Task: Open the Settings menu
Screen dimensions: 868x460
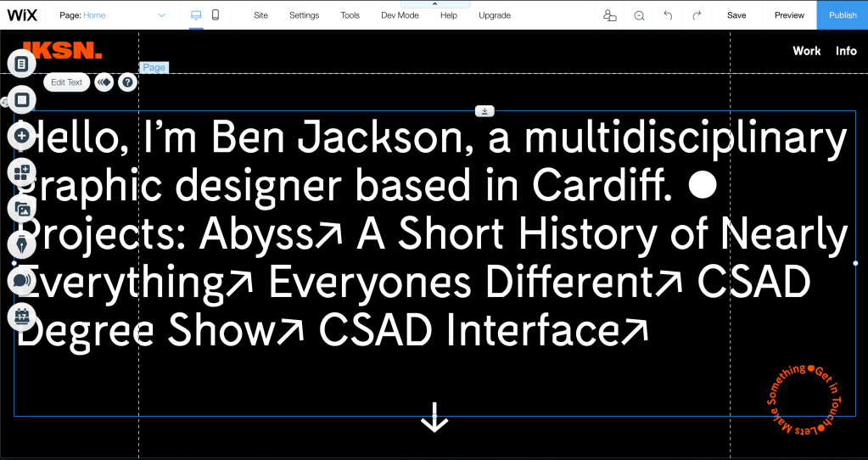Action: tap(304, 15)
